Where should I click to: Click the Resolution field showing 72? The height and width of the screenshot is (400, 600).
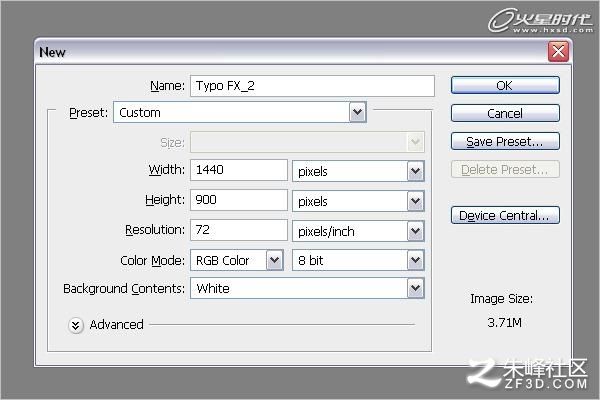239,230
